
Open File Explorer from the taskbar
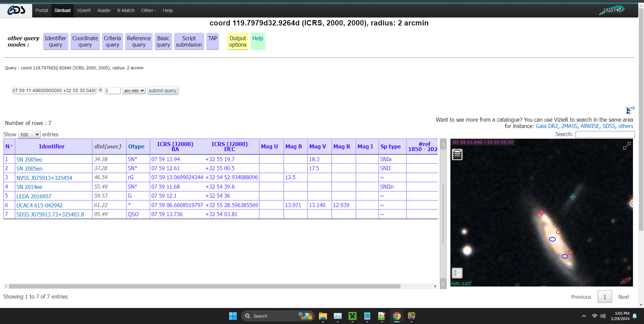323,316
